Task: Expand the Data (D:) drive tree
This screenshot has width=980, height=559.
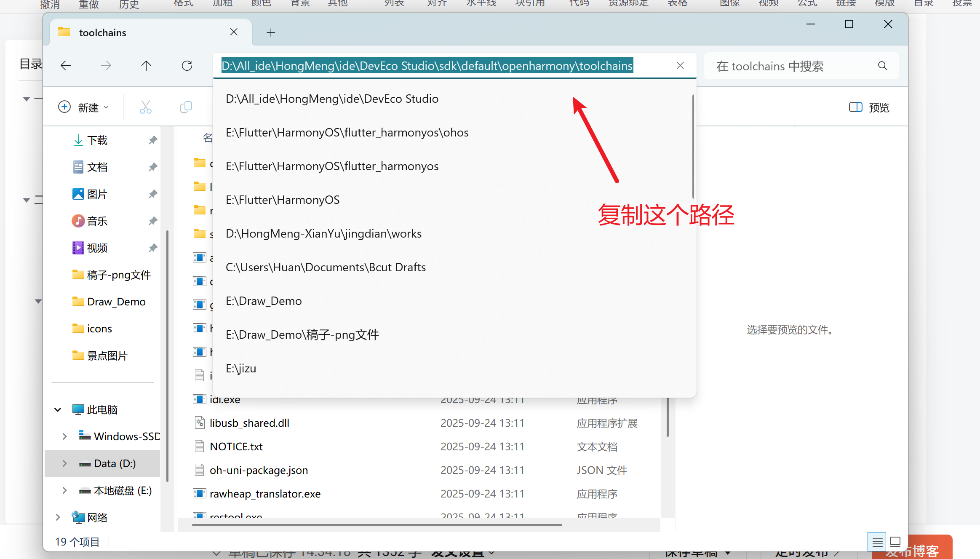Action: point(64,463)
